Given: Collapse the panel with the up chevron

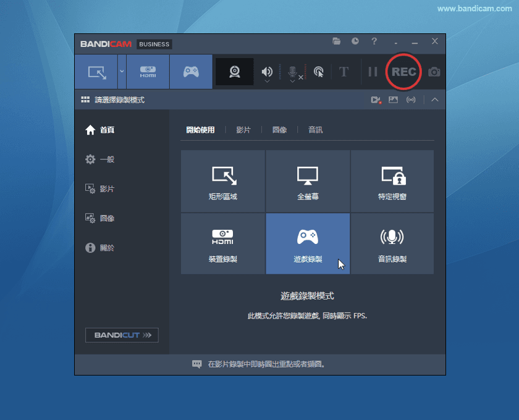Looking at the screenshot, I should pos(435,99).
